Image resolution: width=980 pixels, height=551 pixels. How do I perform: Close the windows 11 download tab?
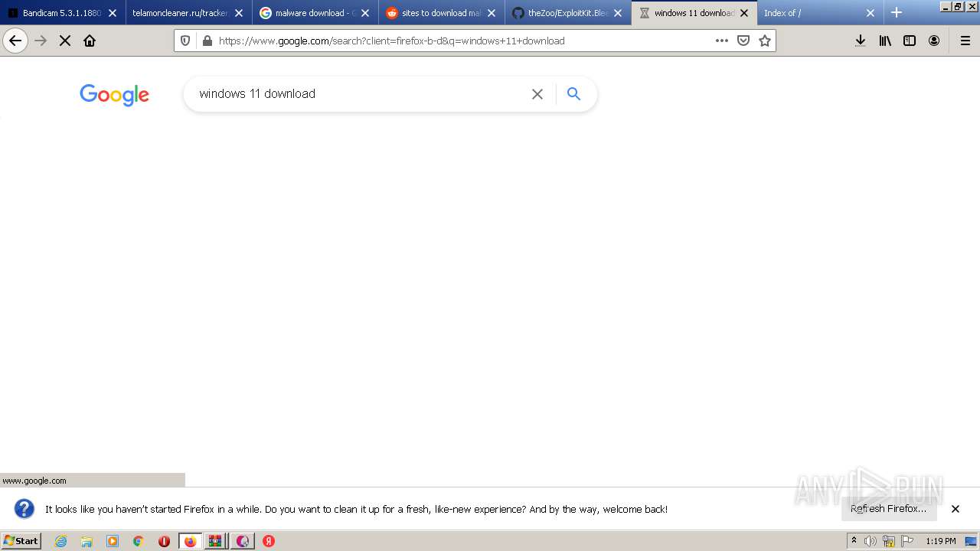pos(744,13)
